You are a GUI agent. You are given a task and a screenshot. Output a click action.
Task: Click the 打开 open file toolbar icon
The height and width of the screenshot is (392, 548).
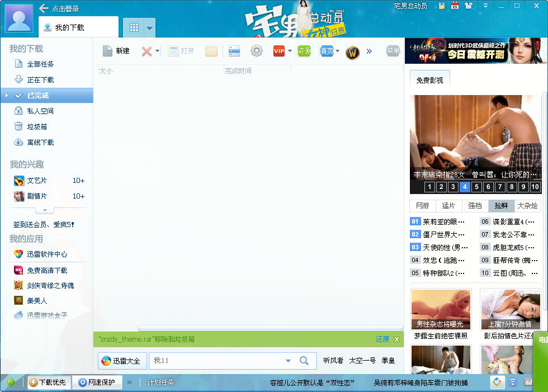tap(173, 51)
